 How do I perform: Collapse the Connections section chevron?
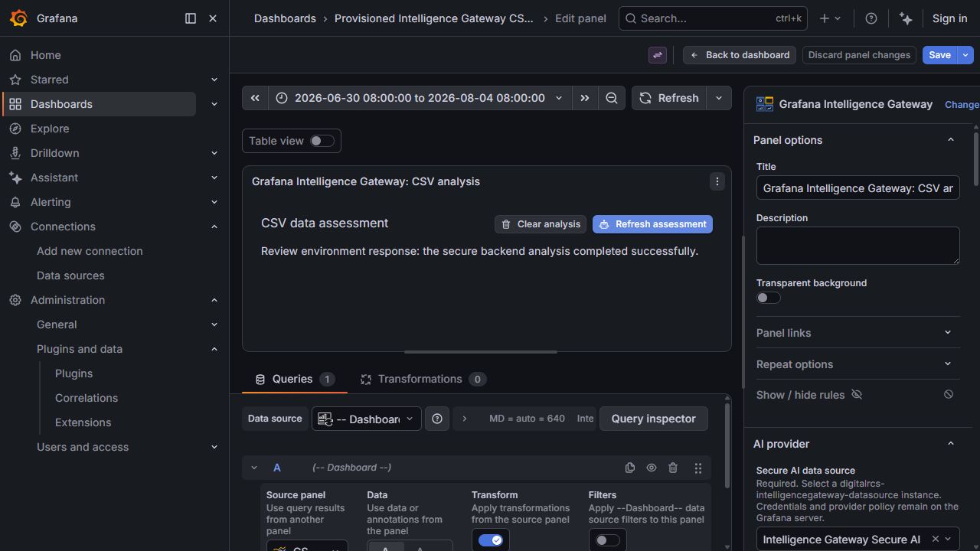[x=214, y=227]
